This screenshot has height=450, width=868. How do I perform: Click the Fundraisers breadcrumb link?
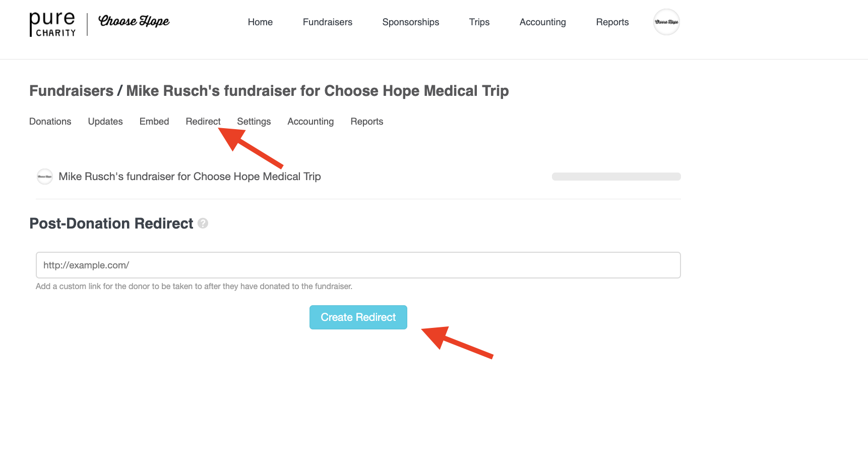pos(71,91)
